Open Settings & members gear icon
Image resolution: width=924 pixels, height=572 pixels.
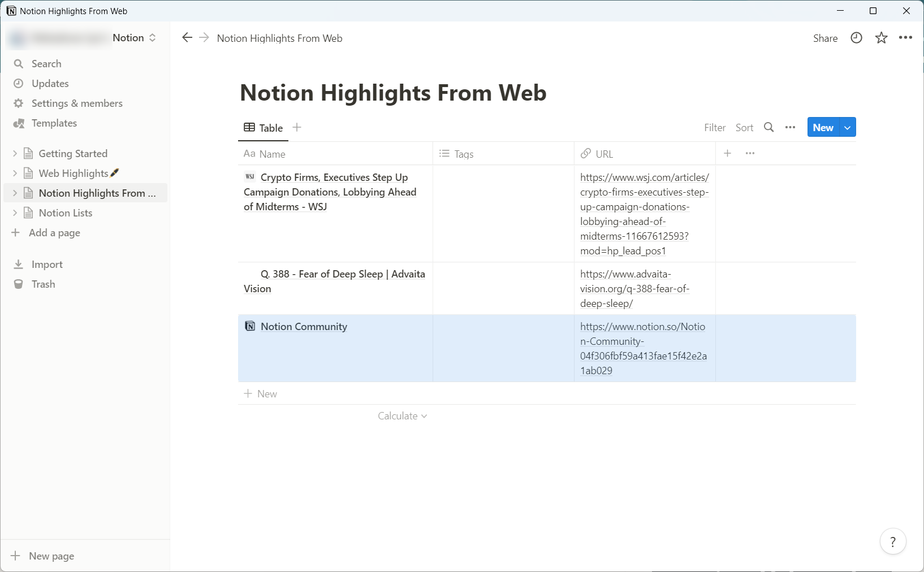[19, 103]
